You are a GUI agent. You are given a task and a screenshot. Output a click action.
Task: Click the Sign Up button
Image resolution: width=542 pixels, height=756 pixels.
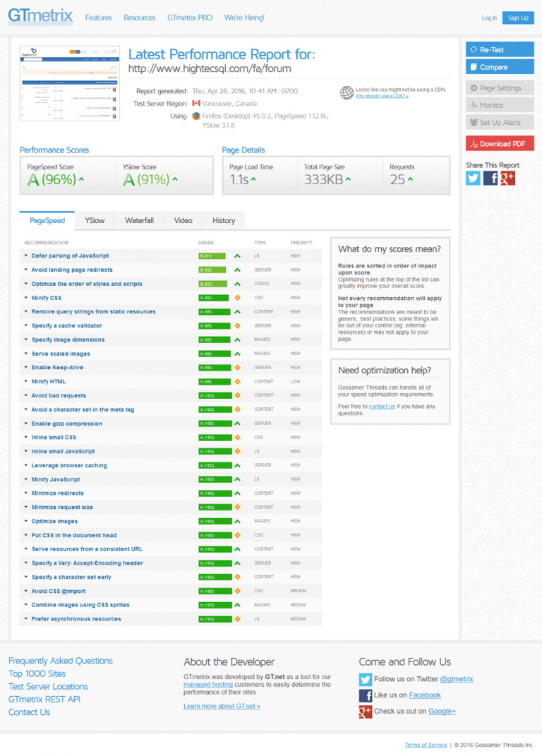click(518, 18)
